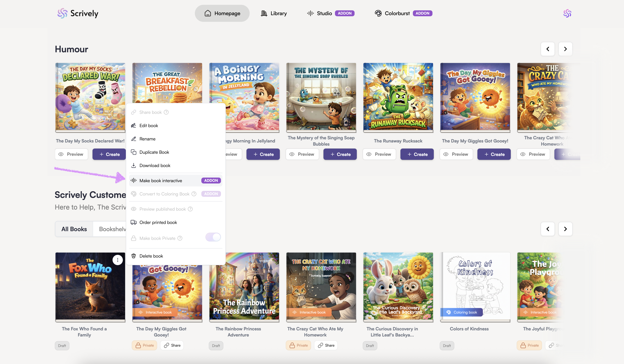Advance the All Books carousel forward
Screen dimensions: 624x364
[x=565, y=229]
